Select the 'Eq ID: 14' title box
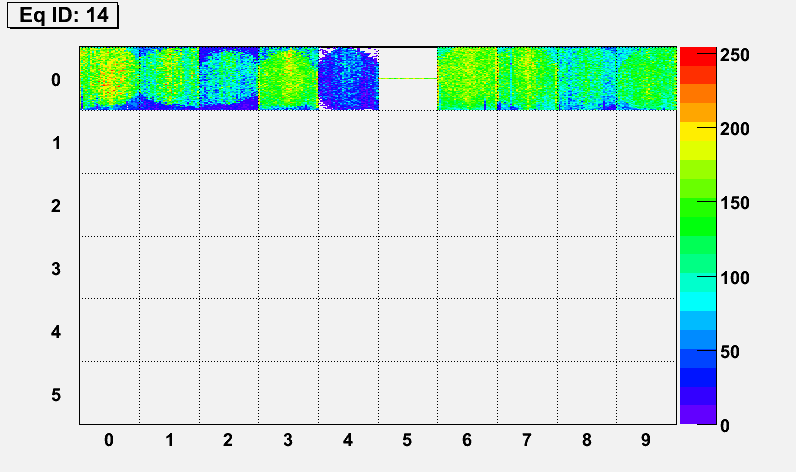Screen dimensions: 796x472 pos(63,15)
